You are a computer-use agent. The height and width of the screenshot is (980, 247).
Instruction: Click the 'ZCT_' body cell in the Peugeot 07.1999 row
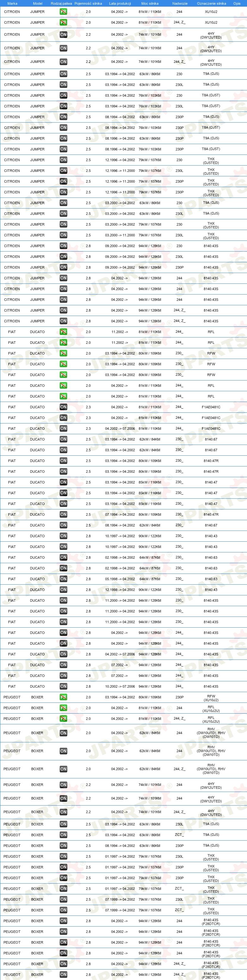pyautogui.click(x=179, y=910)
